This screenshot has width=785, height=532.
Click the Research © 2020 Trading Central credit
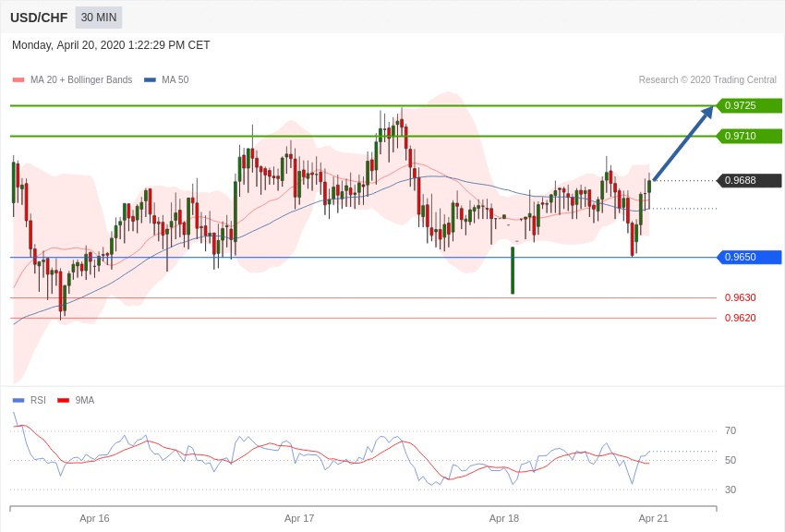point(707,79)
